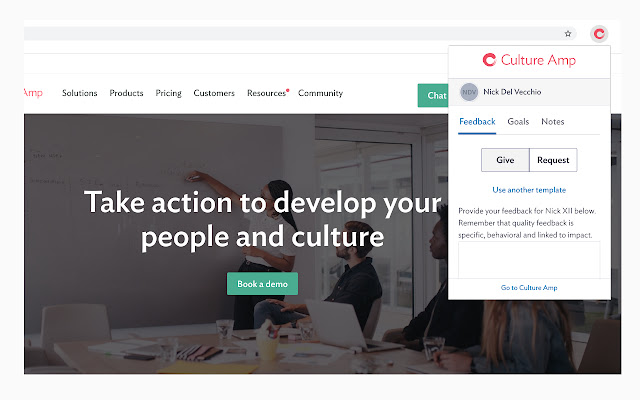Open the Notes tab
This screenshot has width=640, height=400.
click(x=553, y=122)
